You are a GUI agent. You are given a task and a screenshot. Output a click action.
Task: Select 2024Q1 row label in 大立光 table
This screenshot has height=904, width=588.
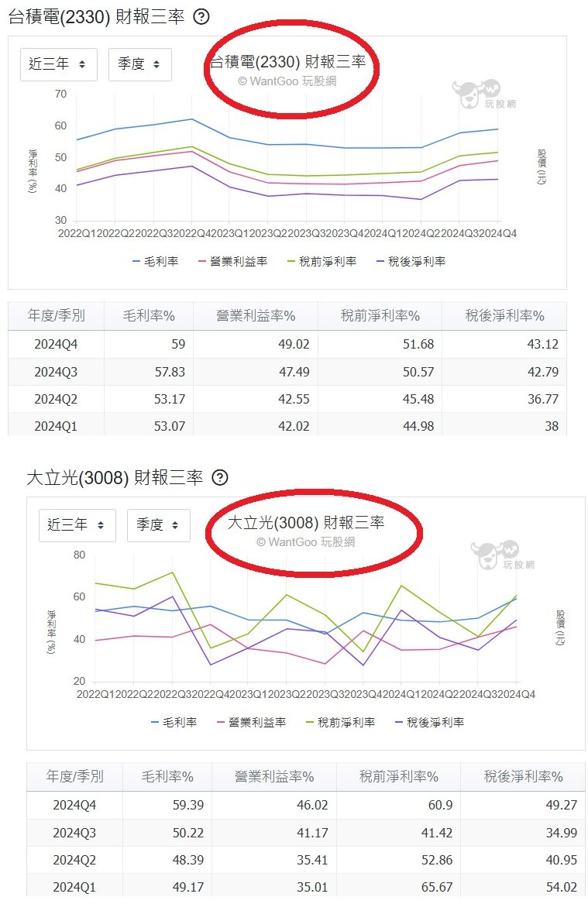point(74,887)
